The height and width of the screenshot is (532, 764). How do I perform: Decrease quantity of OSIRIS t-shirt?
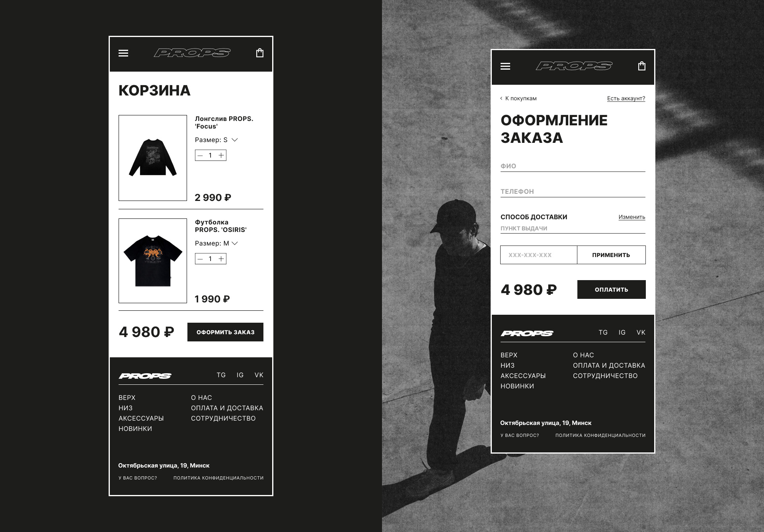200,259
